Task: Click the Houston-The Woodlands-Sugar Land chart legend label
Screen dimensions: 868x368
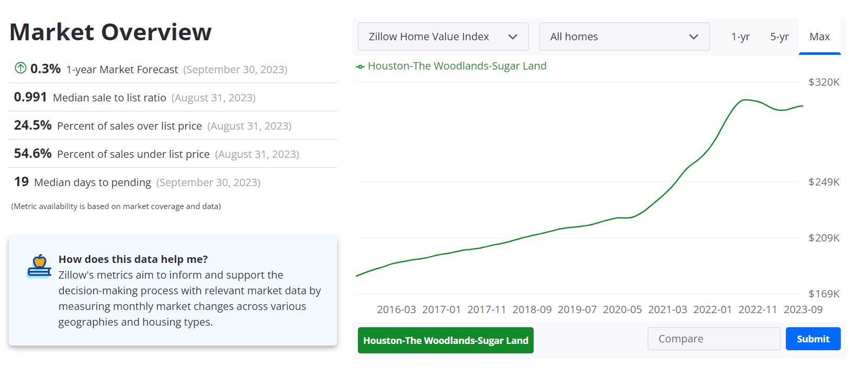Action: tap(457, 66)
